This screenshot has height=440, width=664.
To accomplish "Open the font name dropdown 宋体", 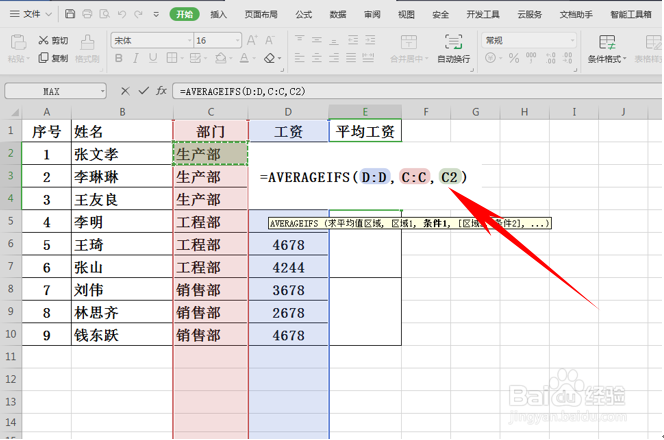I will pyautogui.click(x=189, y=41).
